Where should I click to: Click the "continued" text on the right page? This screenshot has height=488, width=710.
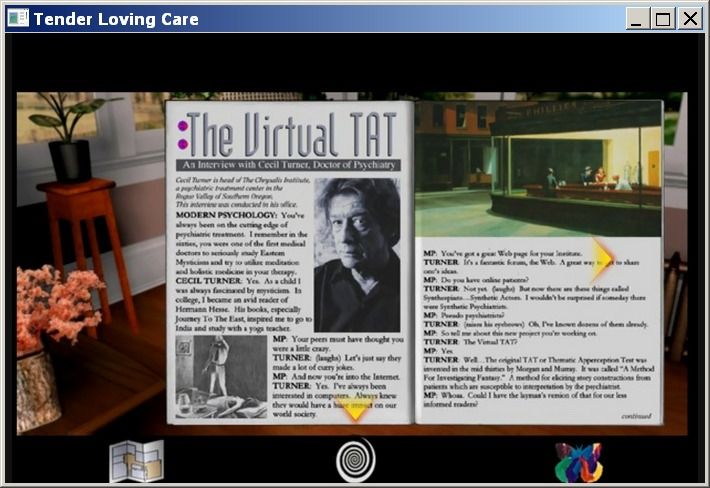tap(635, 415)
